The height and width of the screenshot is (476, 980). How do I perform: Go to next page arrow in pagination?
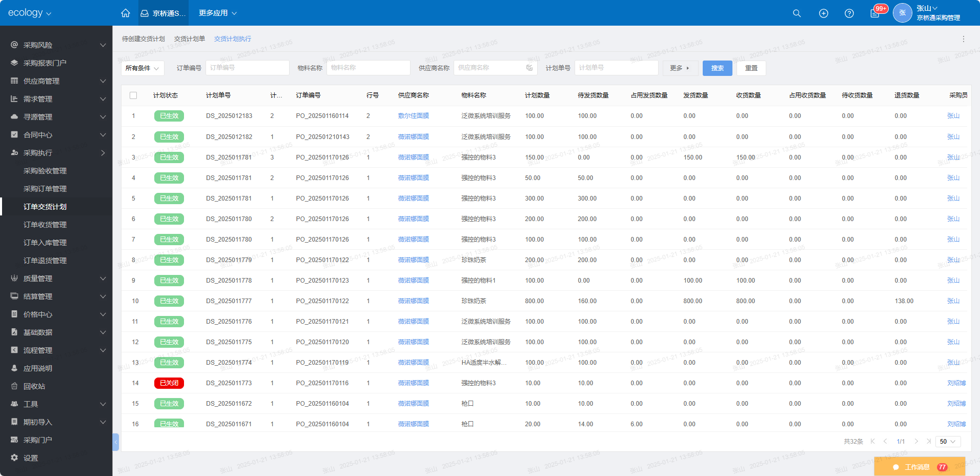click(916, 441)
